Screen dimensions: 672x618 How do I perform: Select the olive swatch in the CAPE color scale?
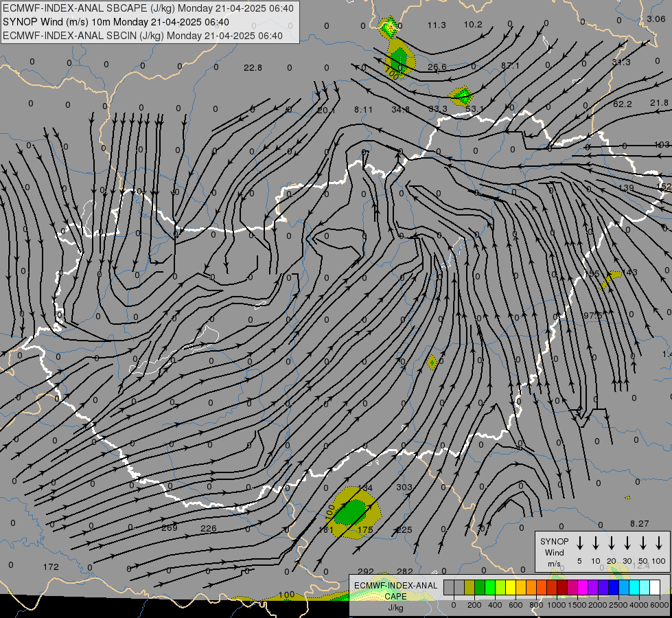470,587
